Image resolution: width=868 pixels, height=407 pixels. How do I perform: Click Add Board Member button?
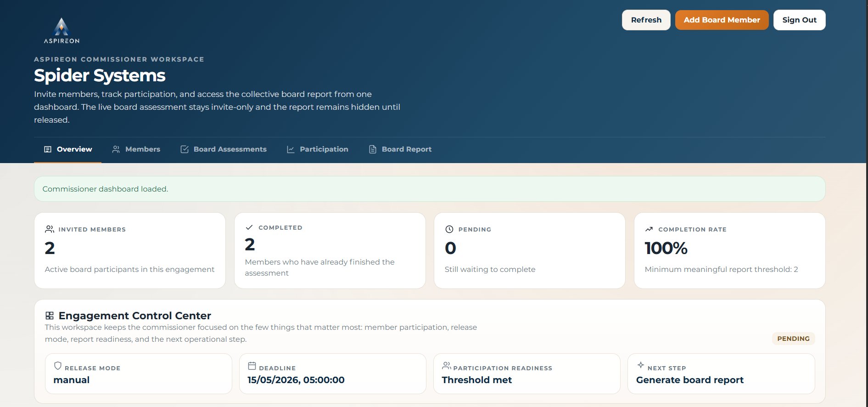[x=722, y=20]
